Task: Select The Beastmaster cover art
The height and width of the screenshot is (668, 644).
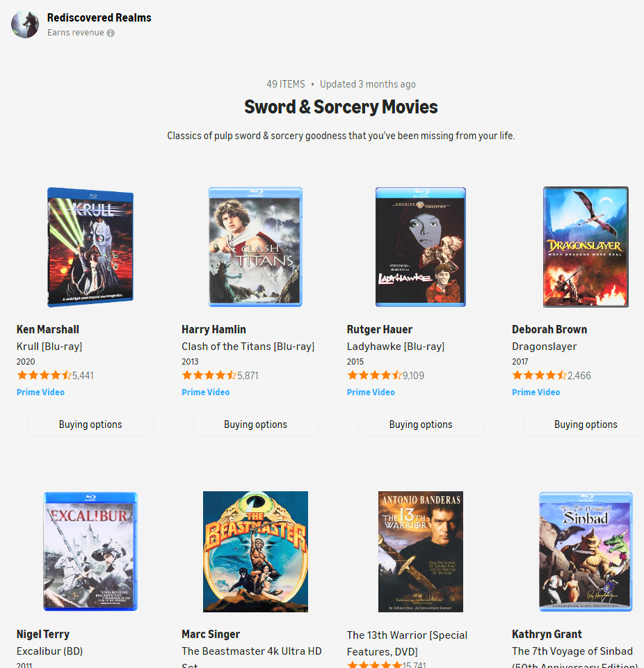Action: point(255,552)
